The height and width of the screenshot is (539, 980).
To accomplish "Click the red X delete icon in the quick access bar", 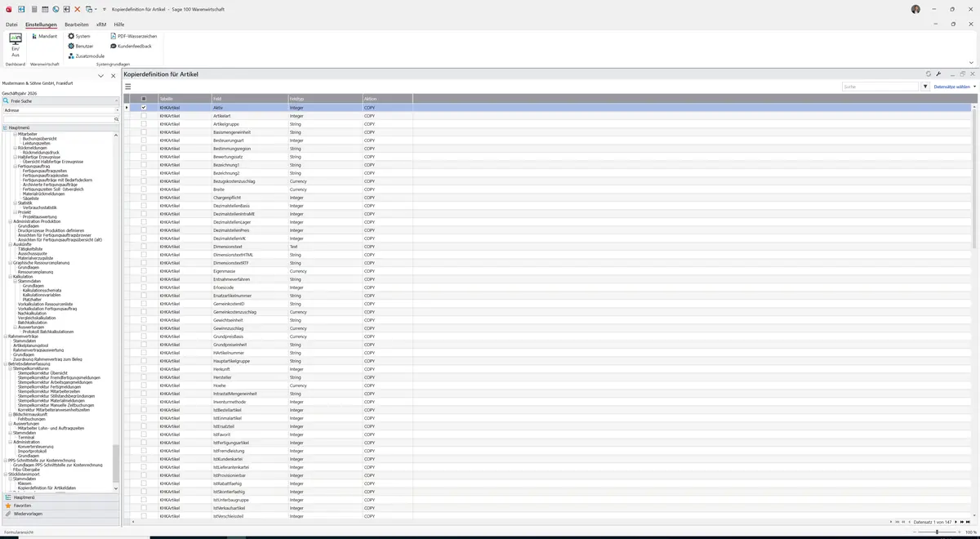I will (x=77, y=9).
